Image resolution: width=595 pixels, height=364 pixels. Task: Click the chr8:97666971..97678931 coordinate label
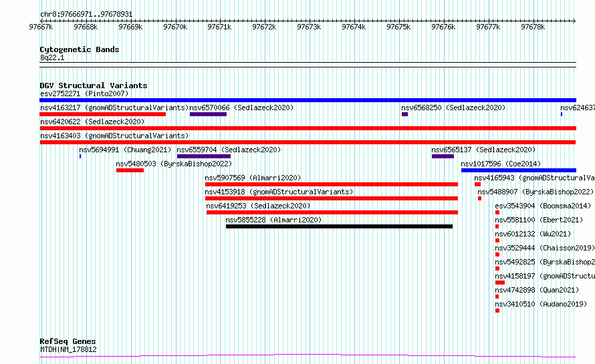[86, 15]
